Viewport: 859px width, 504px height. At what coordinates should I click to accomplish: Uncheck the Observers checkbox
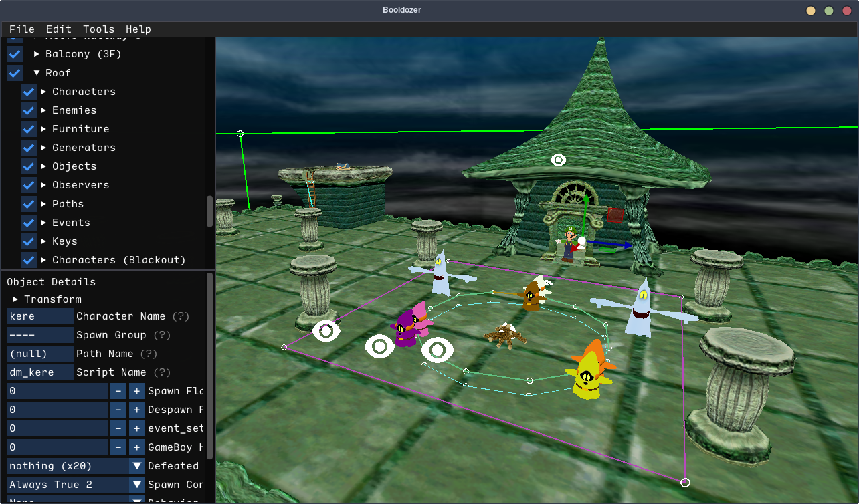tap(29, 185)
